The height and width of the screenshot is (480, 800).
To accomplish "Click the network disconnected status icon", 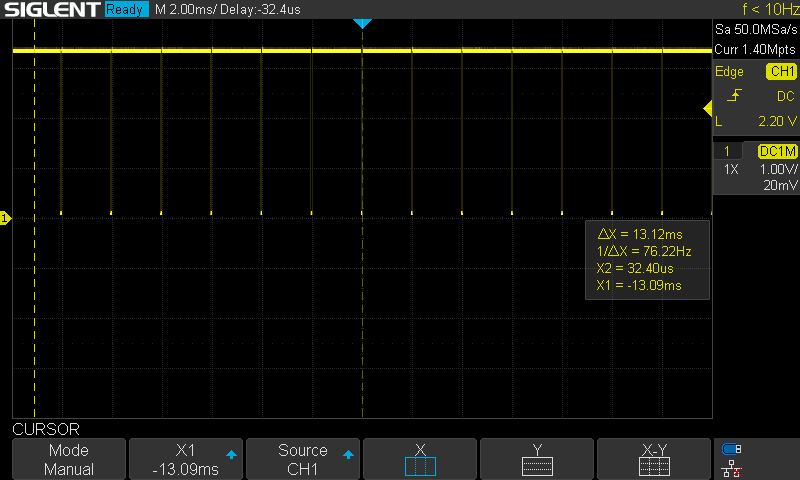I will point(732,469).
